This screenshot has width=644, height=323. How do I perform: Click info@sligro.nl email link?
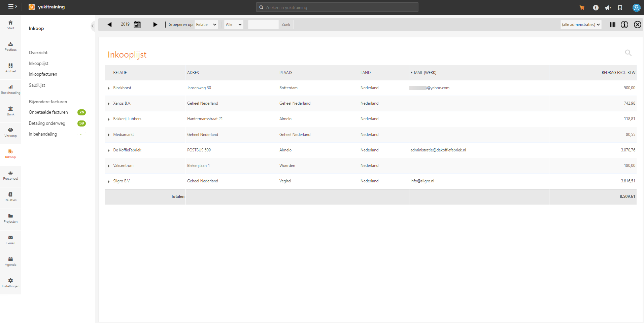coord(422,181)
